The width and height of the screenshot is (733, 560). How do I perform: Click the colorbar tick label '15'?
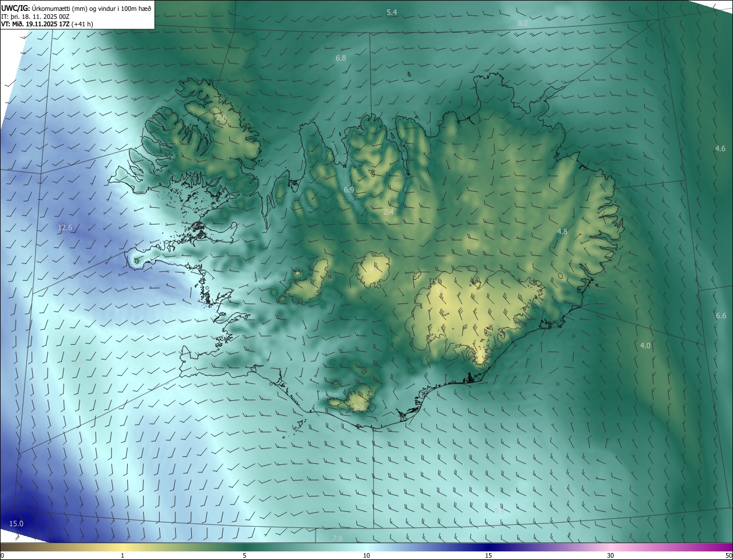click(488, 555)
